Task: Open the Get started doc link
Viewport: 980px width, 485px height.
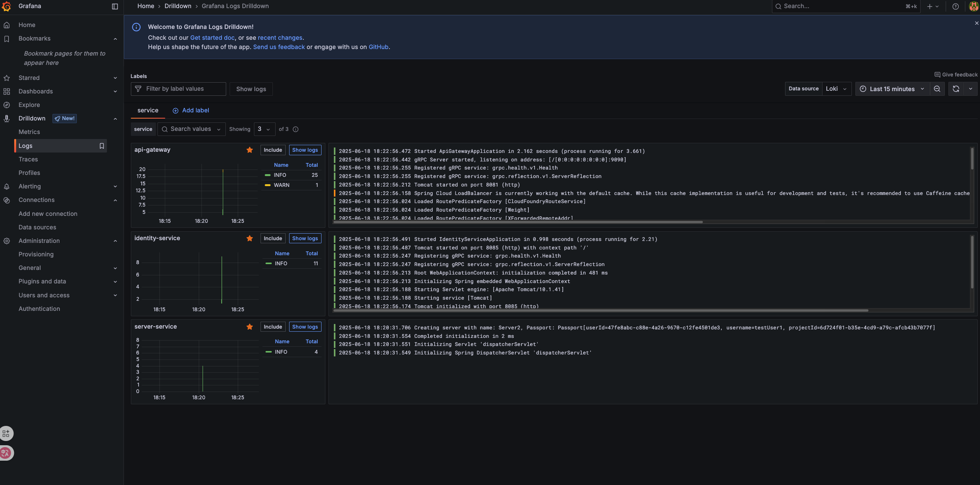Action: point(212,37)
